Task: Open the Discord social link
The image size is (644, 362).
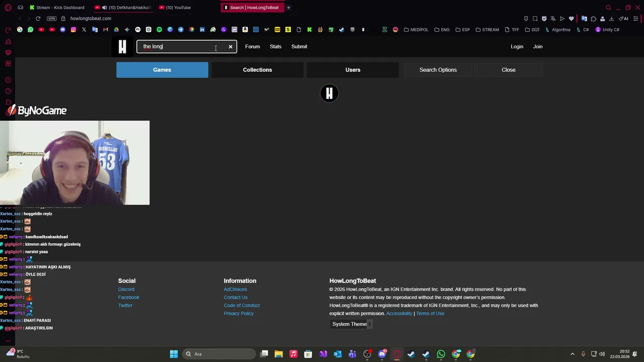Action: pyautogui.click(x=126, y=289)
